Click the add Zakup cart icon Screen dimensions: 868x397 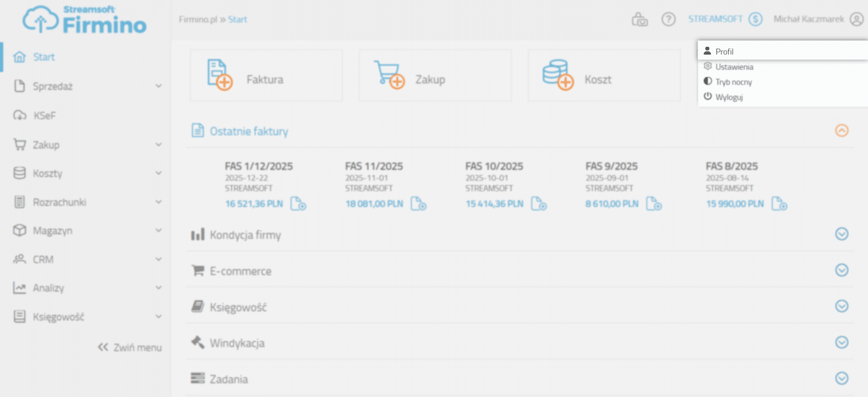(x=389, y=75)
